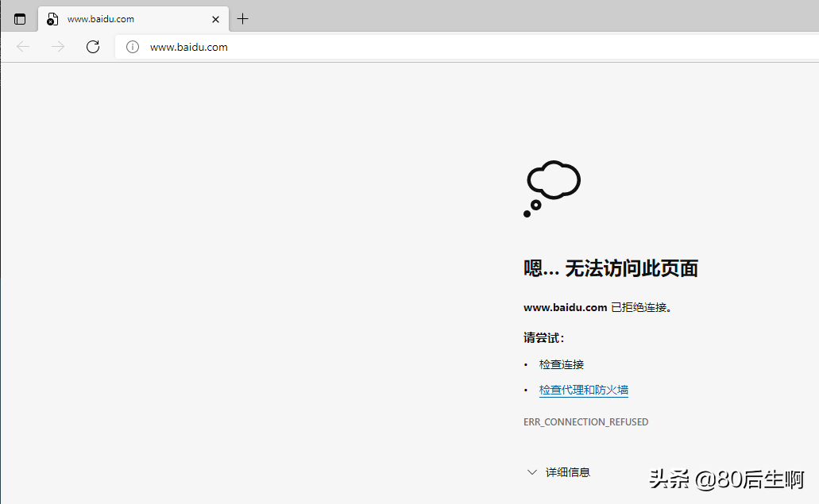Reload the page with the refresh icon

click(x=92, y=47)
